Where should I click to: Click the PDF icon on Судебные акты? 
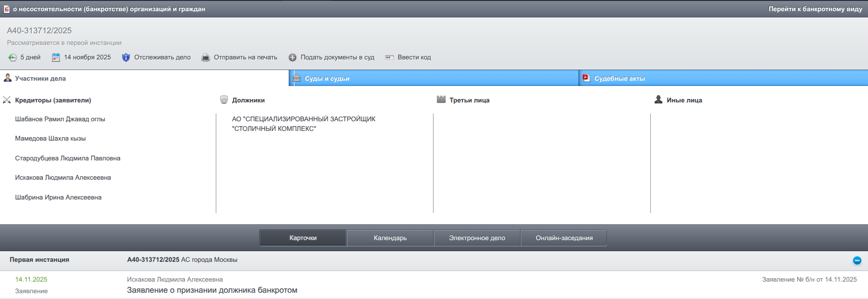pyautogui.click(x=586, y=78)
